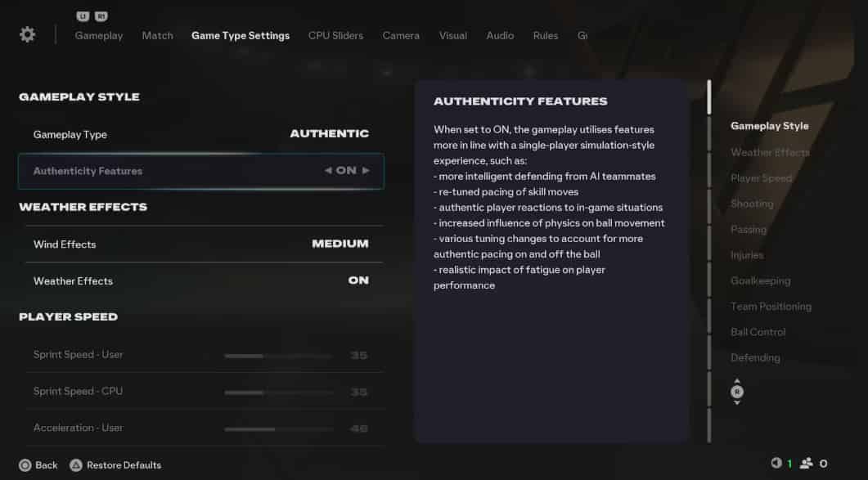Click the triangle Restore Defaults icon
868x480 pixels.
[76, 465]
